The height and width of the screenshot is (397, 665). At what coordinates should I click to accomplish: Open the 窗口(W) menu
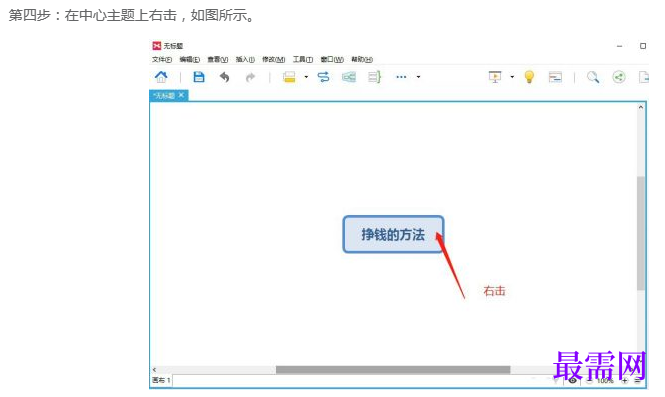click(332, 59)
